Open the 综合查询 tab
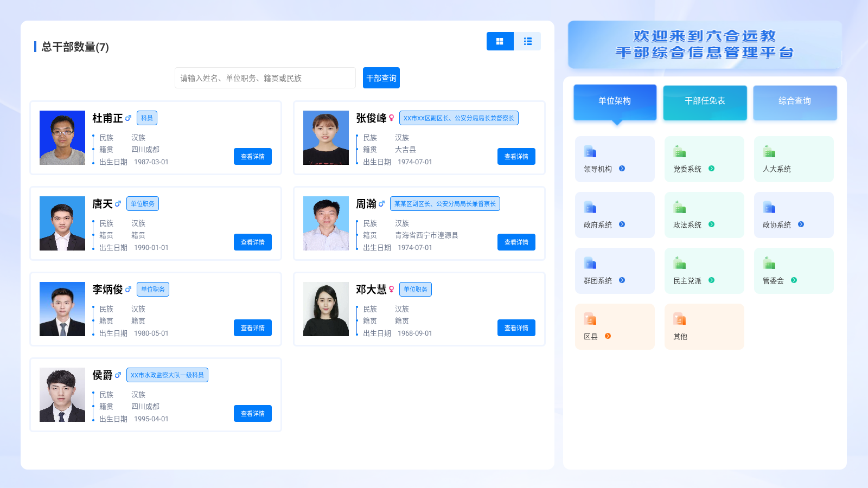The image size is (868, 488). pyautogui.click(x=795, y=102)
